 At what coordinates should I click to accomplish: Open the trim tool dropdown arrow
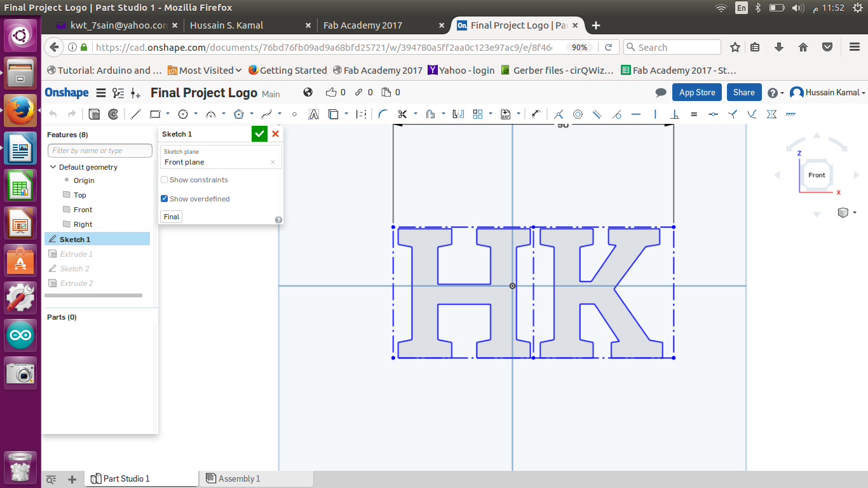pyautogui.click(x=415, y=114)
